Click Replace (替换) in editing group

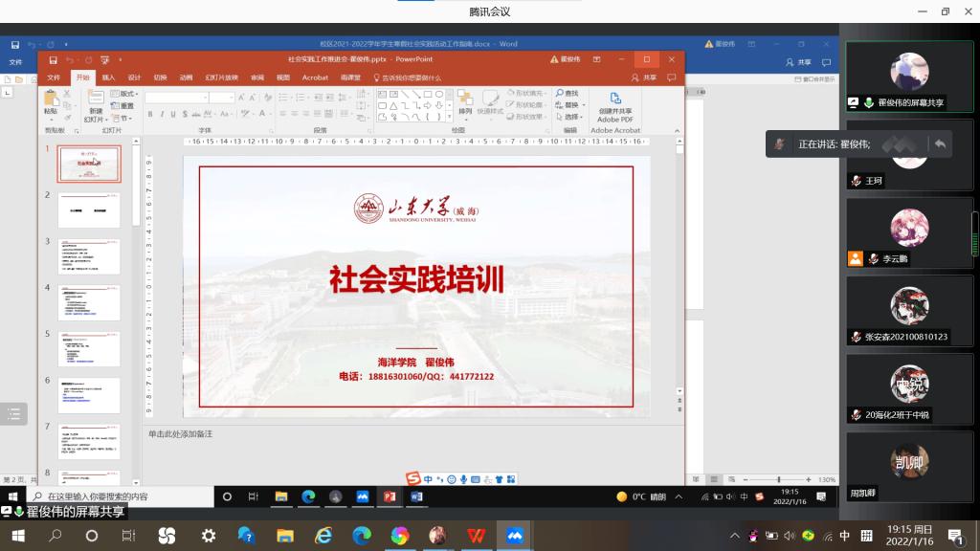pyautogui.click(x=569, y=105)
